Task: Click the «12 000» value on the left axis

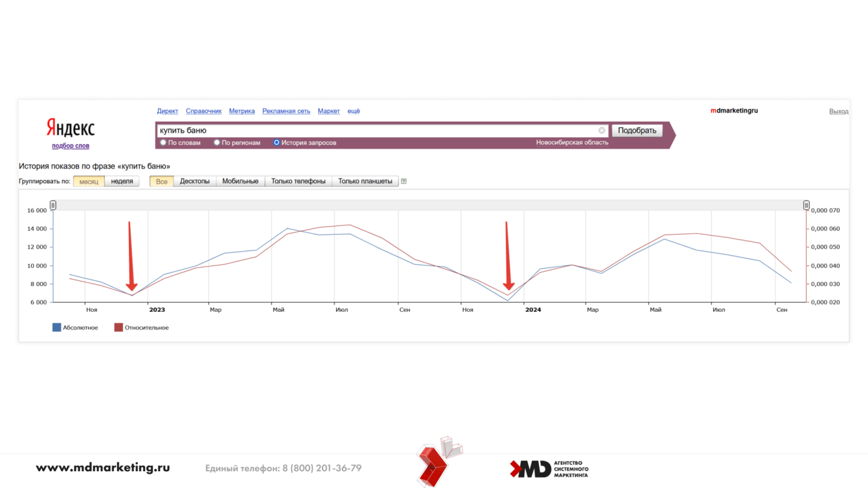Action: 37,247
